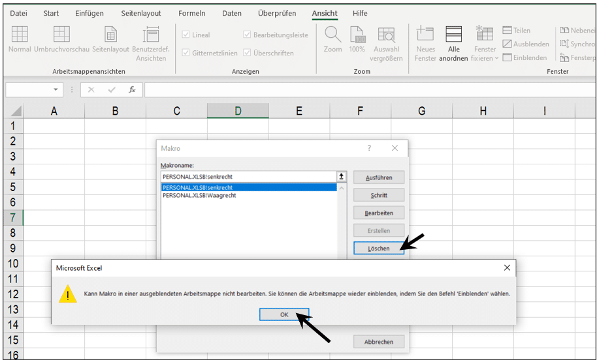
Task: Click Alle anordnen icon
Action: pyautogui.click(x=454, y=35)
